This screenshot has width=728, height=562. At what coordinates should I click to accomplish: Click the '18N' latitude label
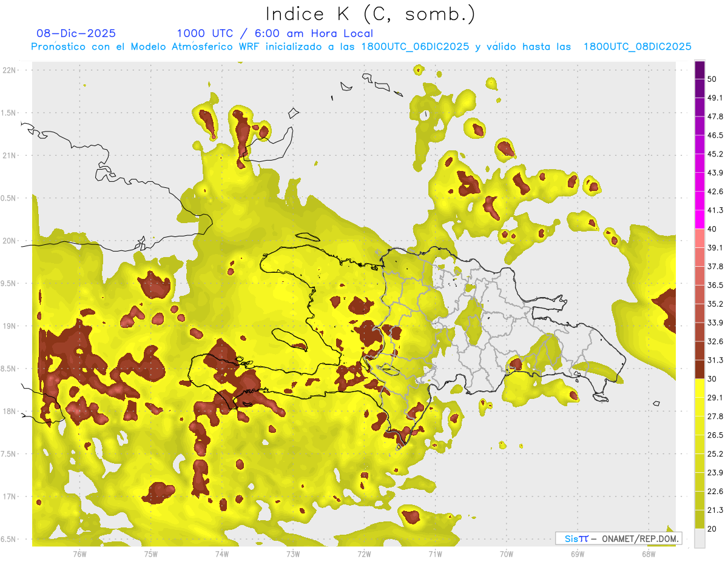tap(9, 412)
